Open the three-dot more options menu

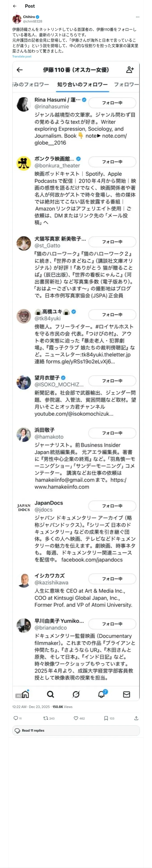(x=138, y=17)
